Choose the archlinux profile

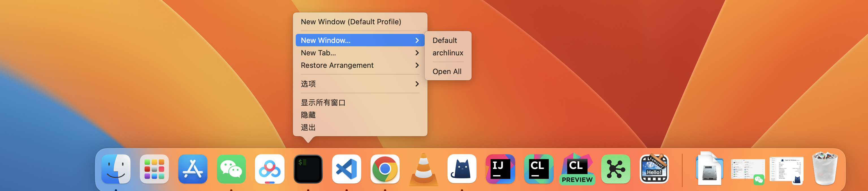(x=448, y=53)
